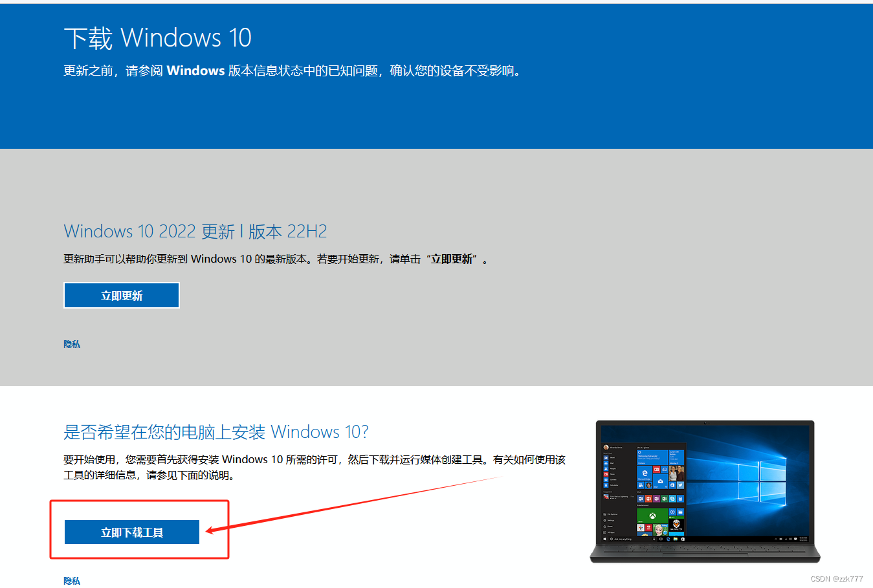This screenshot has width=873, height=588.
Task: Click the 立即下载工具 button
Action: pyautogui.click(x=132, y=532)
